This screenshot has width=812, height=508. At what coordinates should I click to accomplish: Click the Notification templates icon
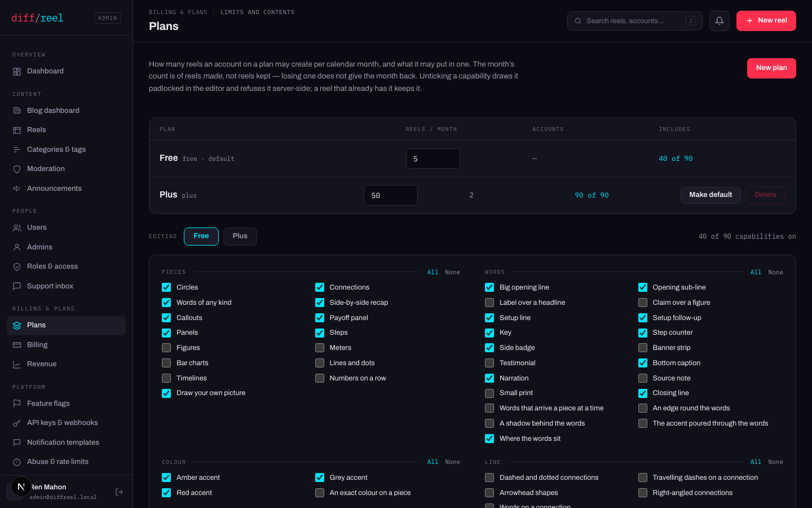tap(17, 443)
